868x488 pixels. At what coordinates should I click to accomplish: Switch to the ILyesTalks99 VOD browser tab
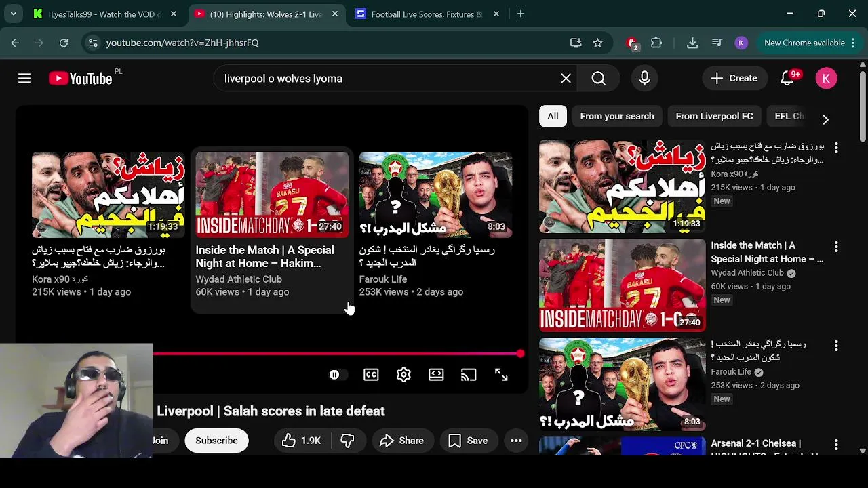(105, 14)
